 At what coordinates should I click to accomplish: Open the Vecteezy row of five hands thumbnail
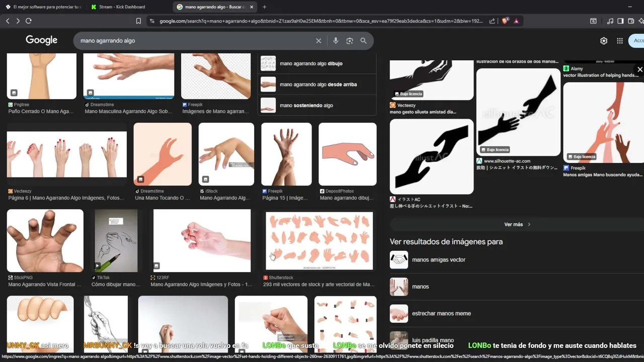[67, 154]
